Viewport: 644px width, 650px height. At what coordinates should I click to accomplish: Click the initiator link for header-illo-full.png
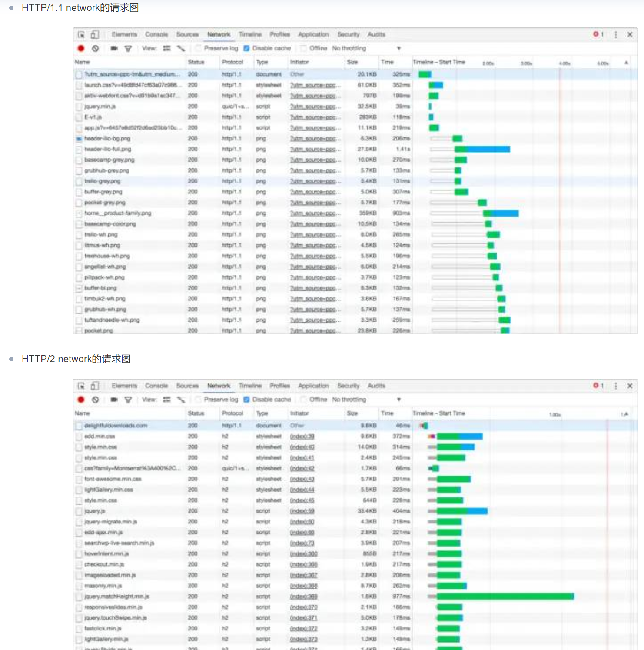[315, 150]
